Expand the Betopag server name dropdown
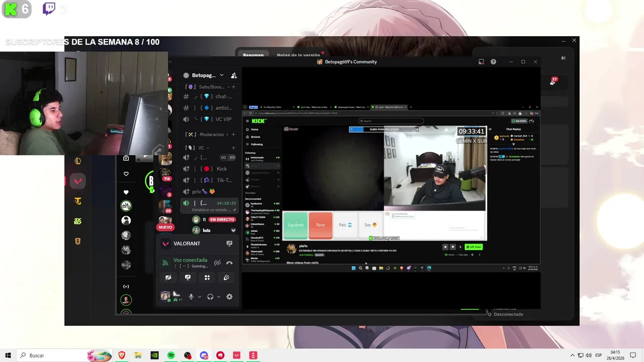644x362 pixels. click(221, 75)
